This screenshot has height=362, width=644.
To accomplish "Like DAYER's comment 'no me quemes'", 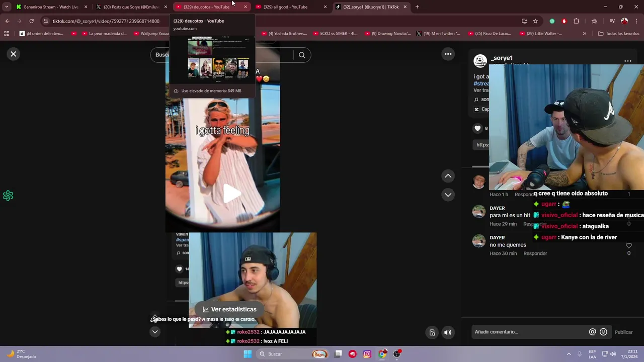I will (628, 245).
